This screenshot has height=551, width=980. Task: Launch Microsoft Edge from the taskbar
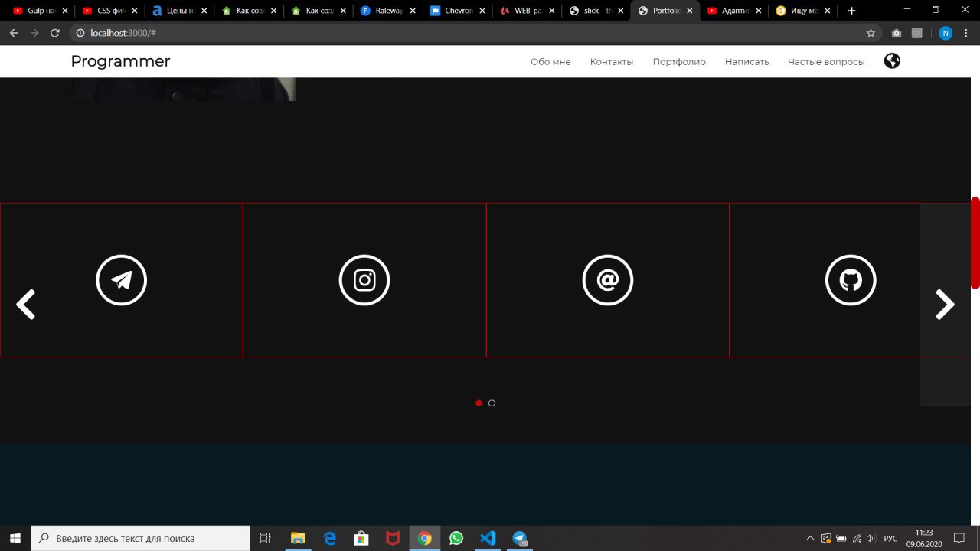coord(330,538)
